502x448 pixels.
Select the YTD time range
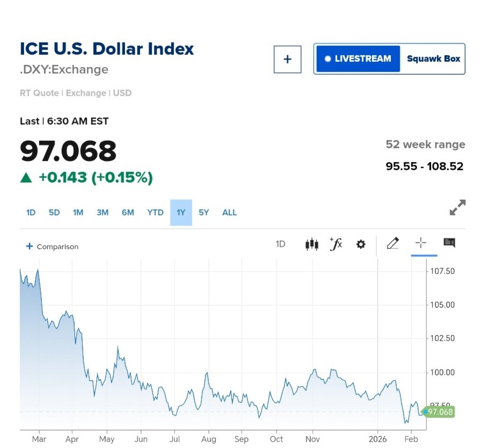[155, 213]
